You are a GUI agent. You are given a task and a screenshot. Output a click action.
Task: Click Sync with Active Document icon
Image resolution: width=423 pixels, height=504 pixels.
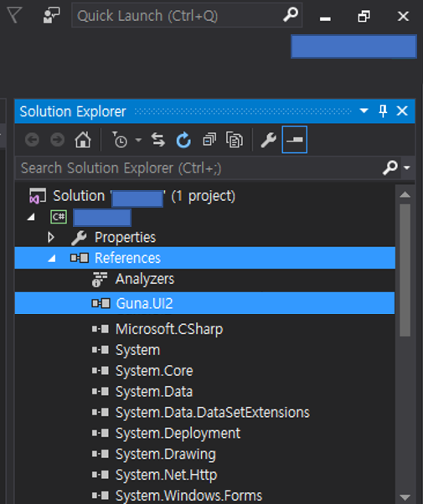[158, 140]
